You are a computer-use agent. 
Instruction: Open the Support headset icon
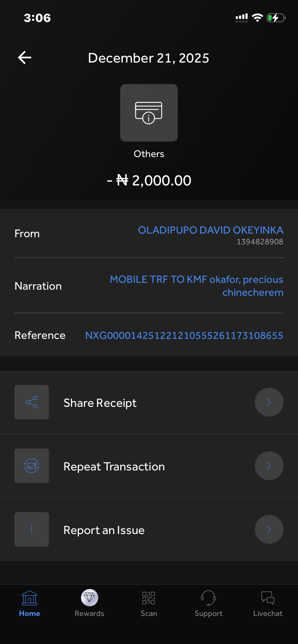[208, 598]
